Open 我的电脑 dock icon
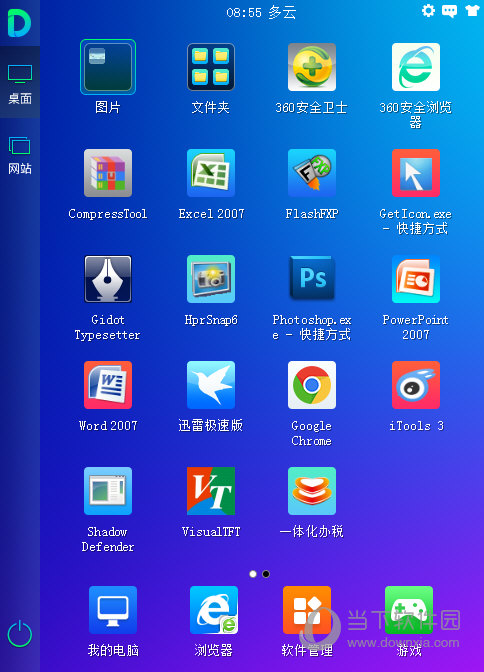This screenshot has width=484, height=672. [x=113, y=610]
